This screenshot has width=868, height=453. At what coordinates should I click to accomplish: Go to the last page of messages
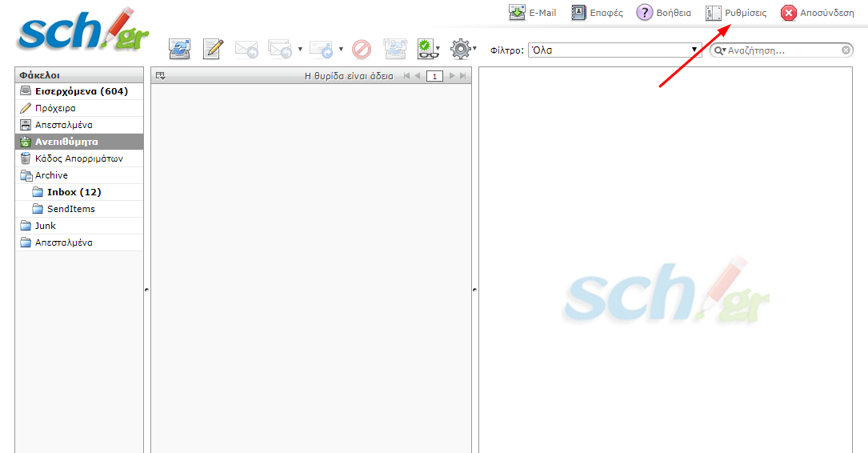coord(462,76)
